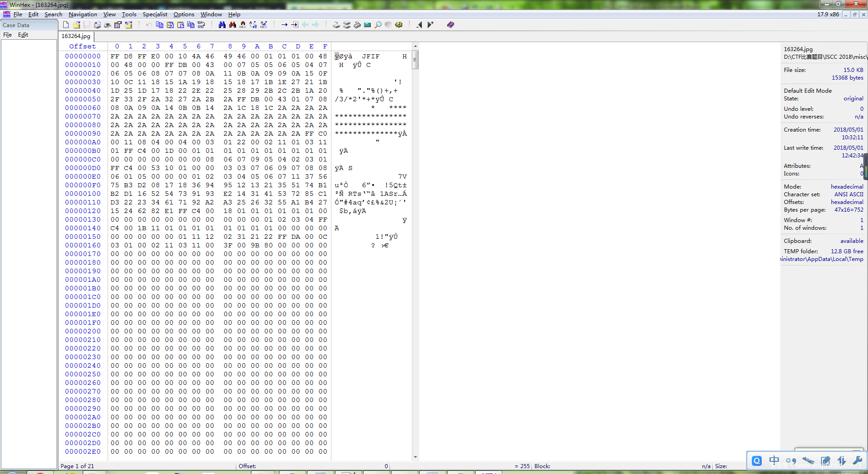Toggle the IME punctuation mode icon
This screenshot has height=474, width=868.
(791, 461)
